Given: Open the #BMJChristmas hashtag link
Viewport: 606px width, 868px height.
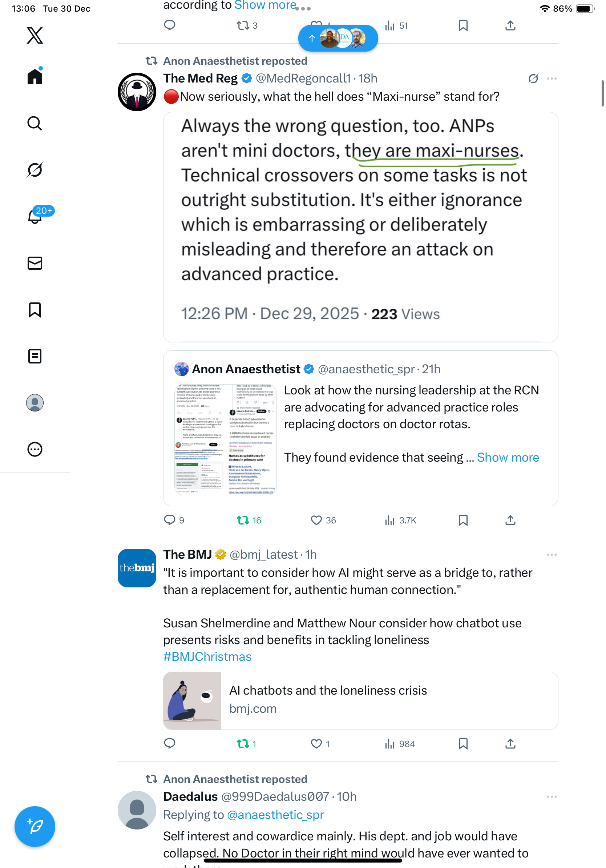Looking at the screenshot, I should tap(207, 657).
